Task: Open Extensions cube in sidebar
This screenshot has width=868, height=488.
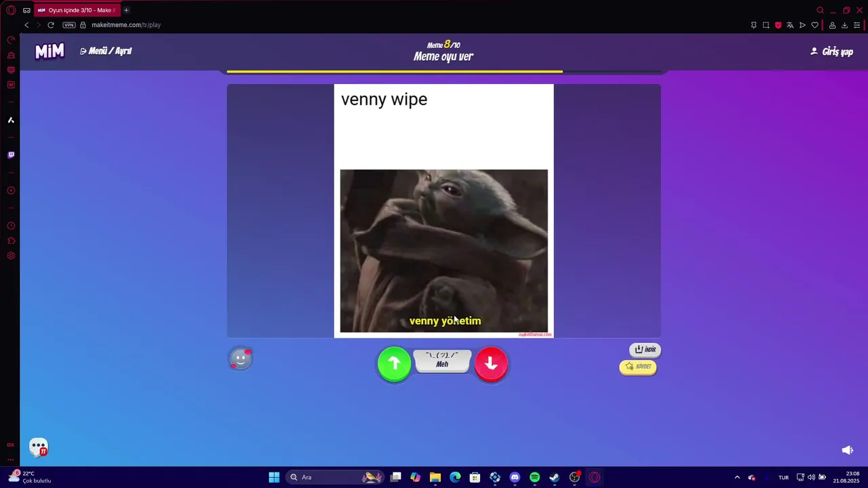Action: 11,241
